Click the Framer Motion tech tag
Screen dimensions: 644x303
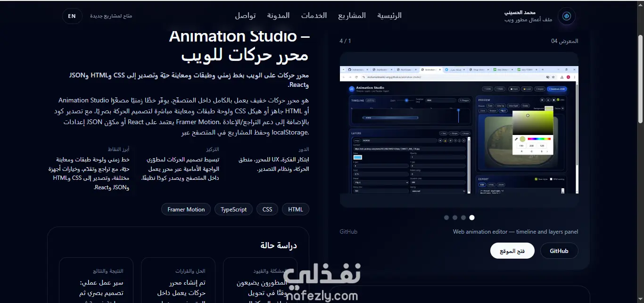[x=186, y=210]
